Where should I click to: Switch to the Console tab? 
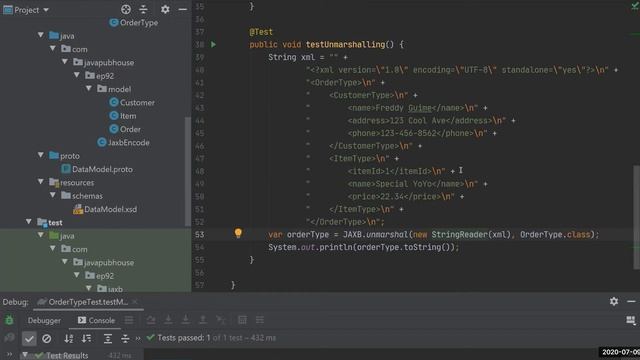[x=96, y=320]
